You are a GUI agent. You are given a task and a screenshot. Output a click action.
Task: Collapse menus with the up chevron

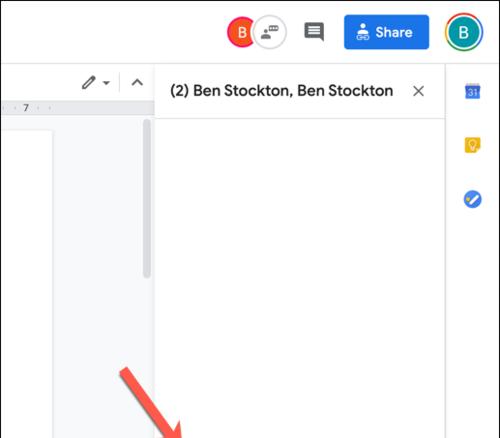pyautogui.click(x=137, y=82)
